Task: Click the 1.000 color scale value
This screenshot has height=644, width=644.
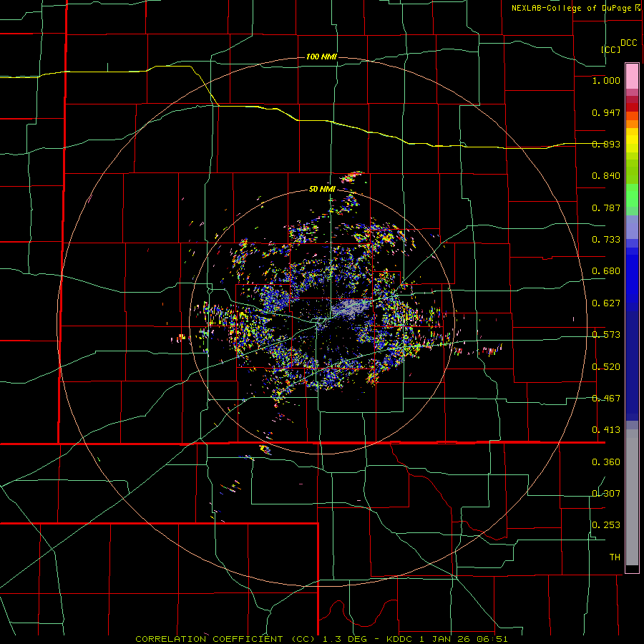Action: tap(606, 80)
